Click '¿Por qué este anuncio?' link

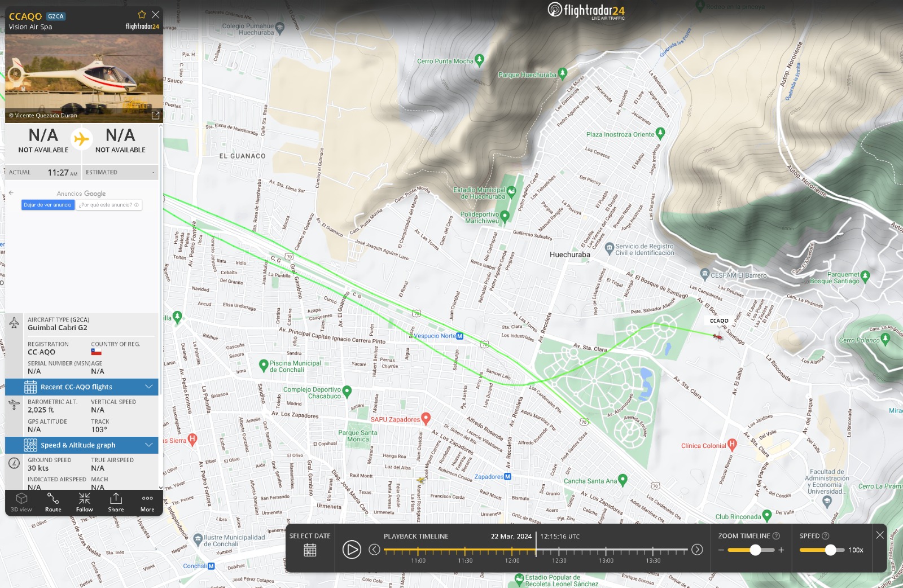click(108, 205)
